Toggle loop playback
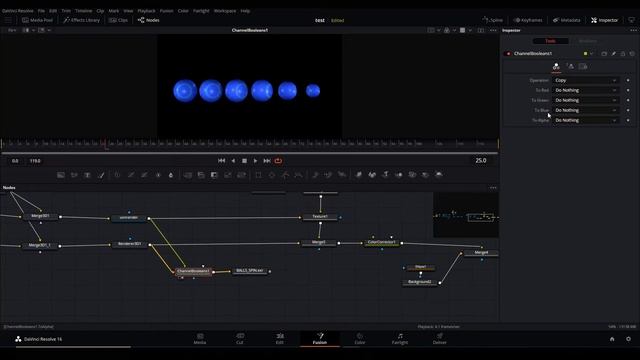Image resolution: width=640 pixels, height=360 pixels. (278, 161)
